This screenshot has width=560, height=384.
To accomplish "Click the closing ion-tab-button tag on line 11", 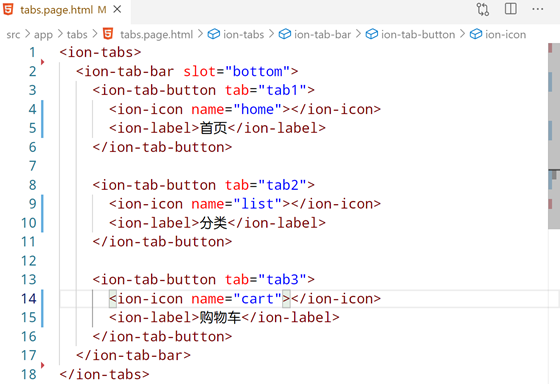I will tap(162, 242).
